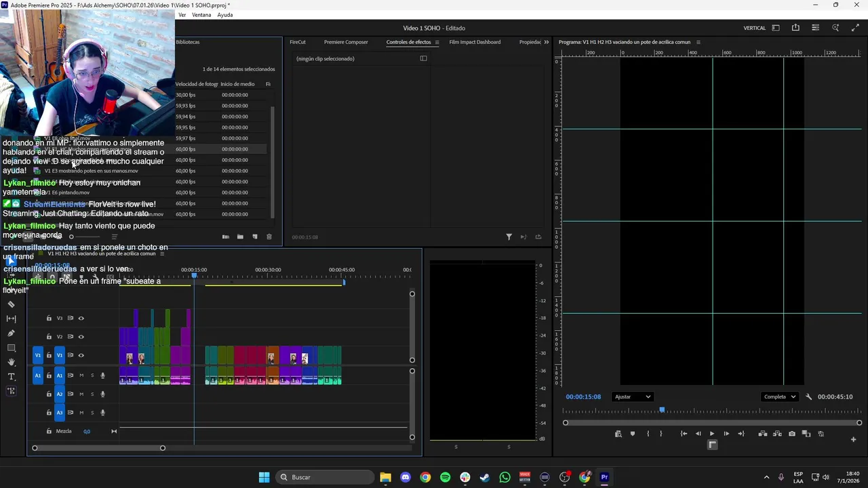The height and width of the screenshot is (488, 868).
Task: Open the Bibliotecas tab
Action: pyautogui.click(x=188, y=42)
